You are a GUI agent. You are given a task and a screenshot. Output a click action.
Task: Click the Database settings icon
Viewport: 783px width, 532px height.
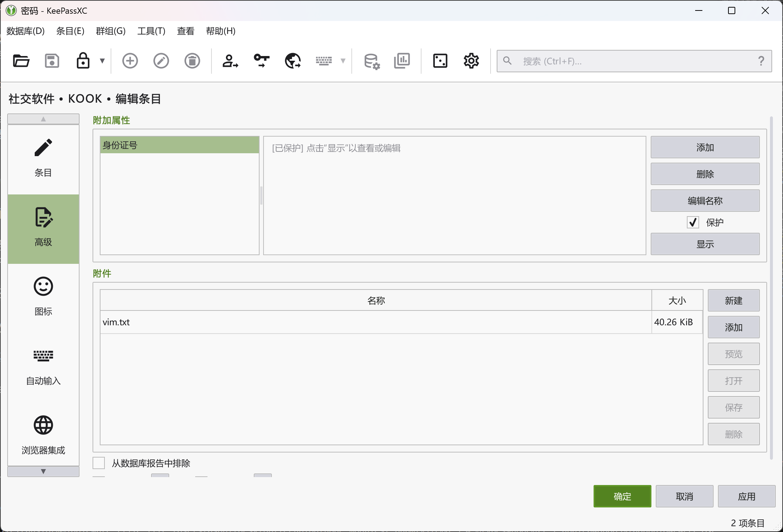tap(372, 61)
